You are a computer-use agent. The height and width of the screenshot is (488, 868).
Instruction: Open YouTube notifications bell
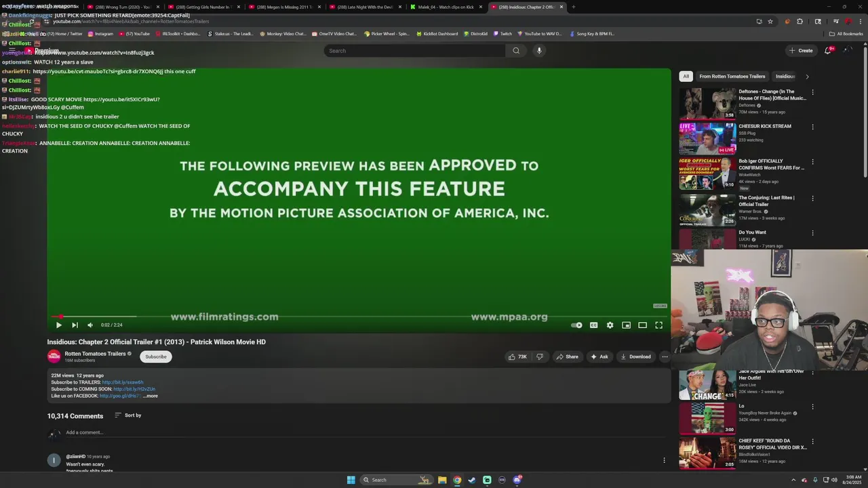click(x=828, y=50)
